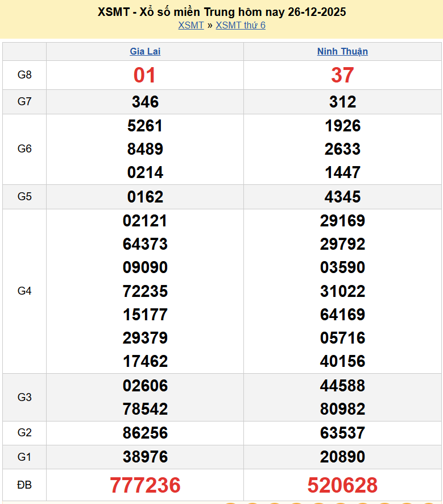The height and width of the screenshot is (504, 443).
Task: Click the page title XSMT header text
Action: point(222,12)
